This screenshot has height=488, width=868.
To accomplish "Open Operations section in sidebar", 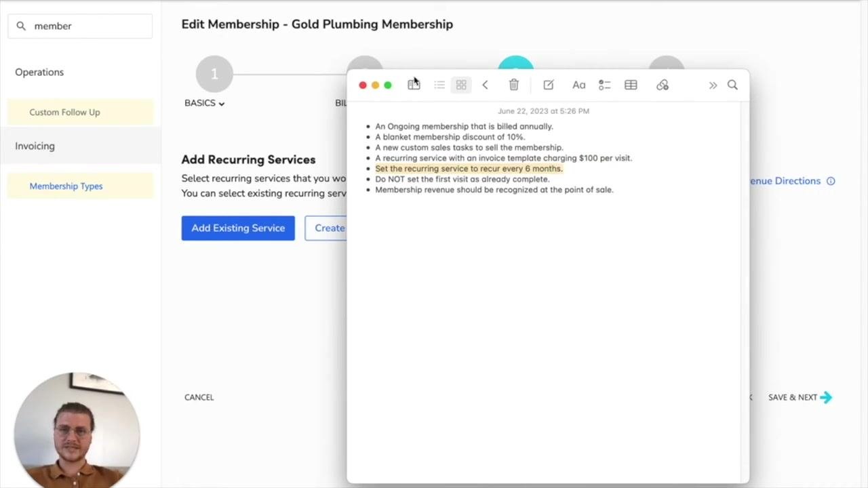I will click(x=39, y=72).
